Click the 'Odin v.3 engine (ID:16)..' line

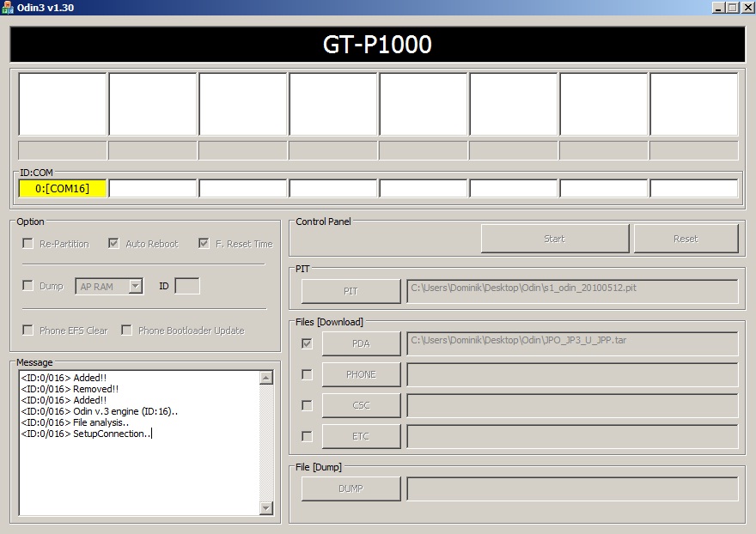(x=100, y=411)
